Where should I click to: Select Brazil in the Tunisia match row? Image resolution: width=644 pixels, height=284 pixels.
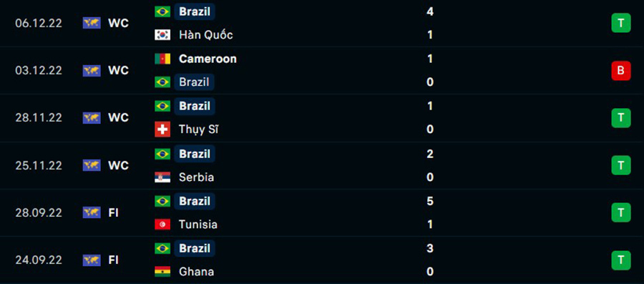pyautogui.click(x=195, y=201)
